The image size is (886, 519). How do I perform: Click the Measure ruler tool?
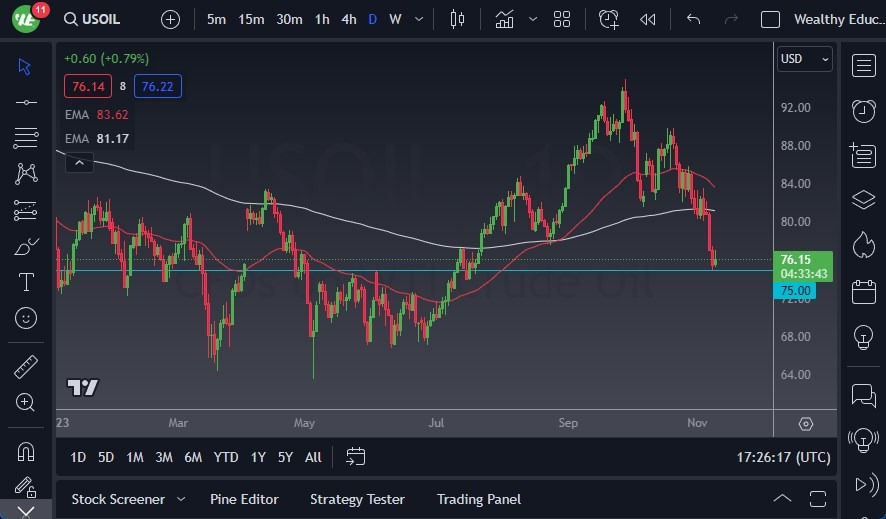click(x=26, y=367)
